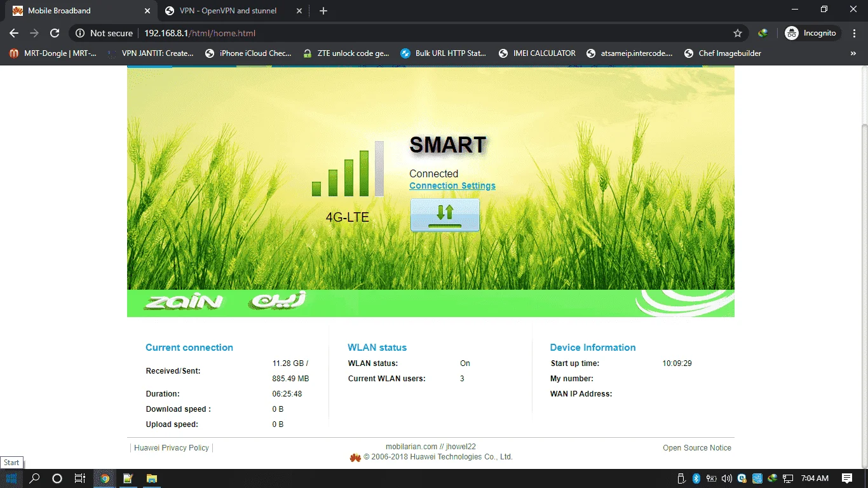Image resolution: width=868 pixels, height=488 pixels.
Task: Click the Huawei logo in the footer
Action: 355,457
